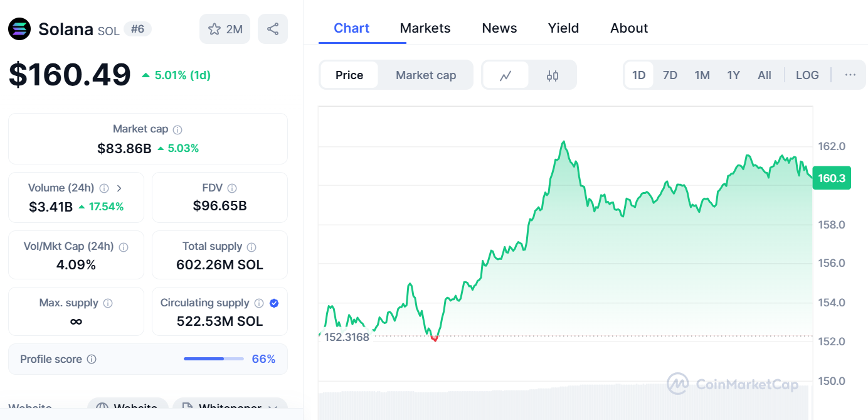
Task: Click the red low-point marker on chart
Action: [x=434, y=338]
